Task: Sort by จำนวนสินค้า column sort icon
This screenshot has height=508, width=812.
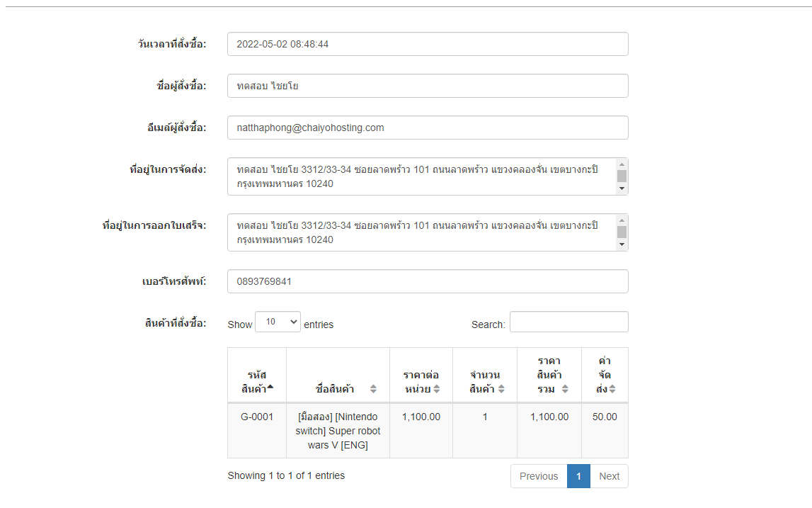Action: (x=501, y=389)
